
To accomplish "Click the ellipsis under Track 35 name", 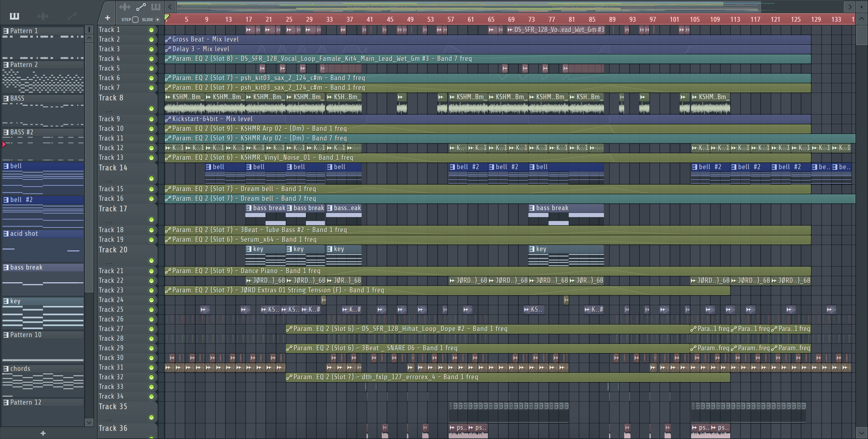I will [109, 420].
